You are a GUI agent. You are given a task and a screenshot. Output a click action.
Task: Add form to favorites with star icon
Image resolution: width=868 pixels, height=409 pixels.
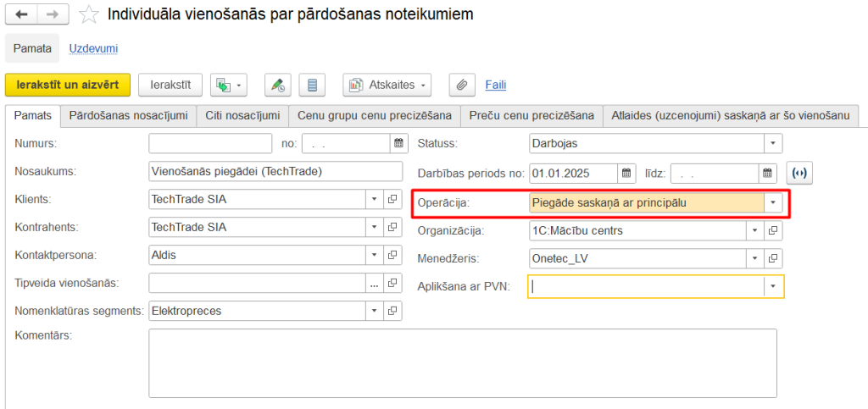point(89,14)
